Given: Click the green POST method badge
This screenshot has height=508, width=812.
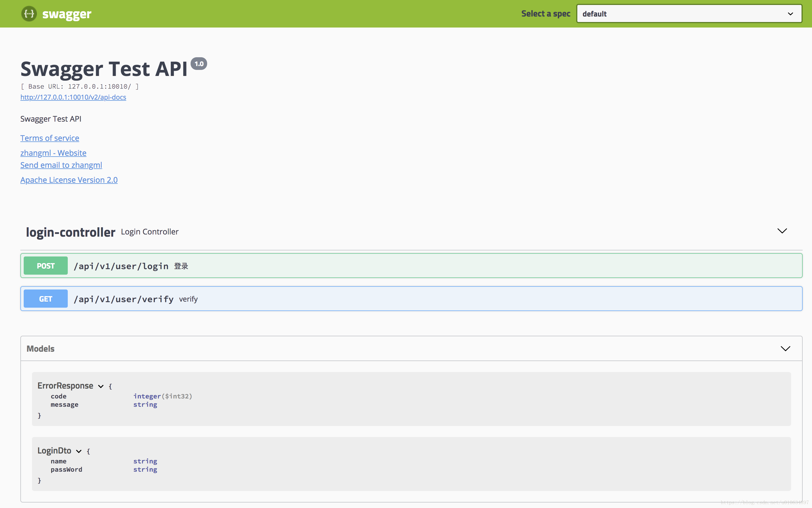Looking at the screenshot, I should (46, 266).
